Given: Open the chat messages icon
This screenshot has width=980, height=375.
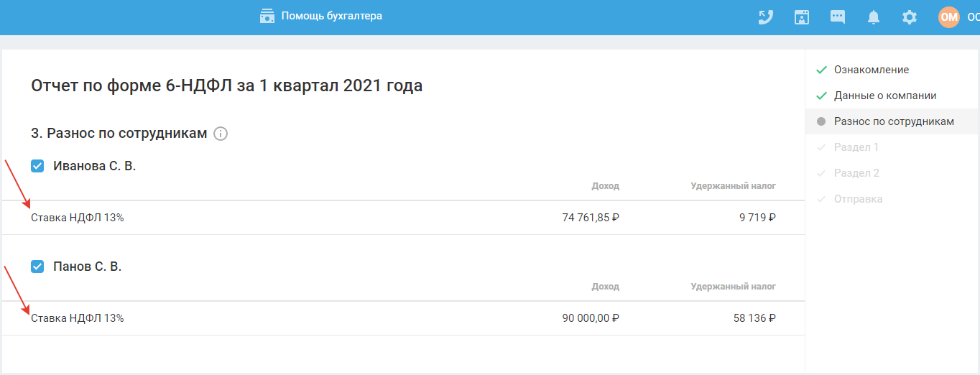Looking at the screenshot, I should 838,17.
